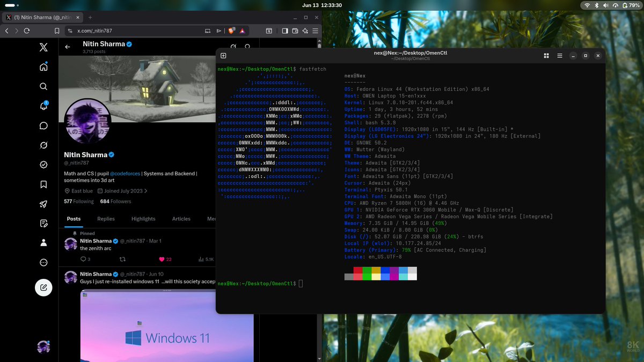Open Explore search in the X sidebar
The image size is (644, 362).
[x=43, y=86]
